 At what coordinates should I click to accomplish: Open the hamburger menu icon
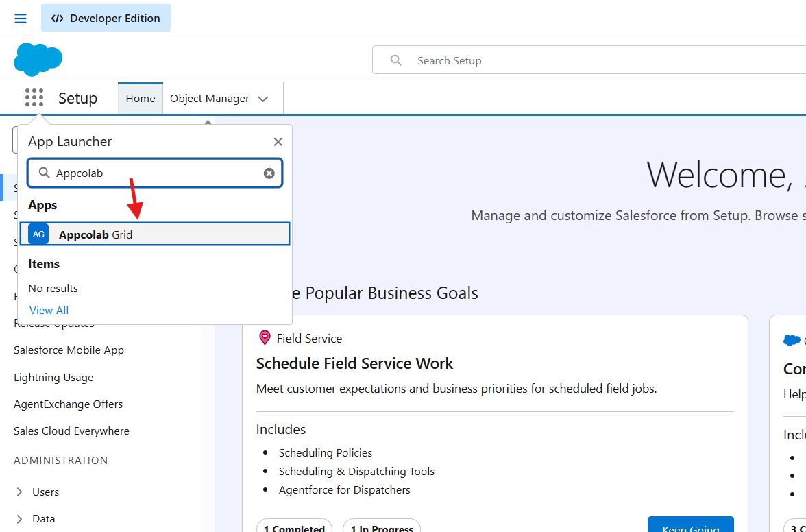pos(21,19)
